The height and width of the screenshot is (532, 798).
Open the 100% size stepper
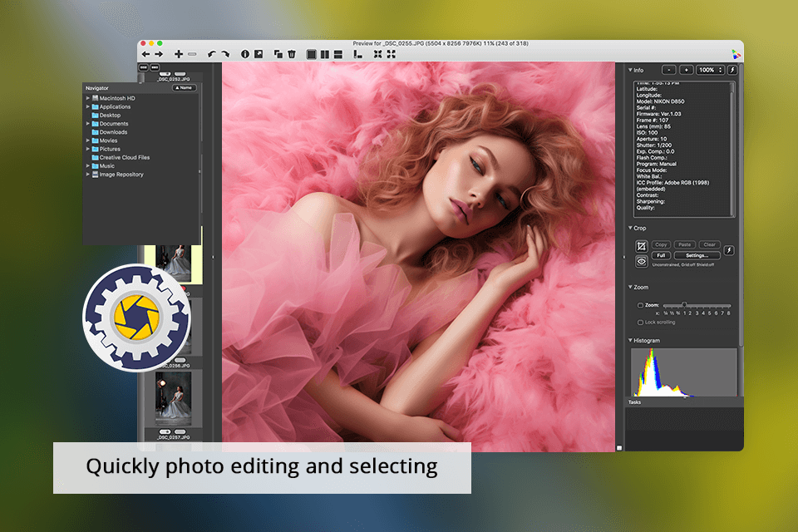710,71
